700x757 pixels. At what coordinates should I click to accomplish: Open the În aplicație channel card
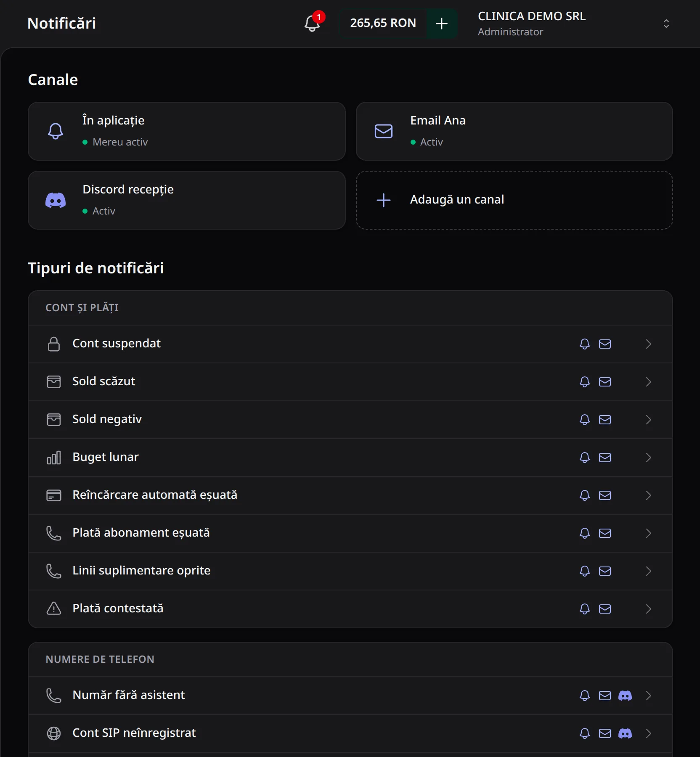coord(187,131)
